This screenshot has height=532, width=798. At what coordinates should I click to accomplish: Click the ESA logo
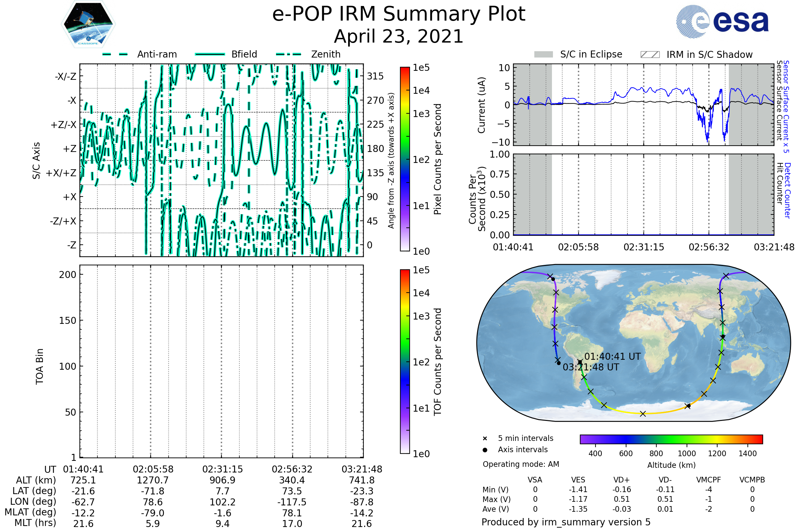pos(722,21)
